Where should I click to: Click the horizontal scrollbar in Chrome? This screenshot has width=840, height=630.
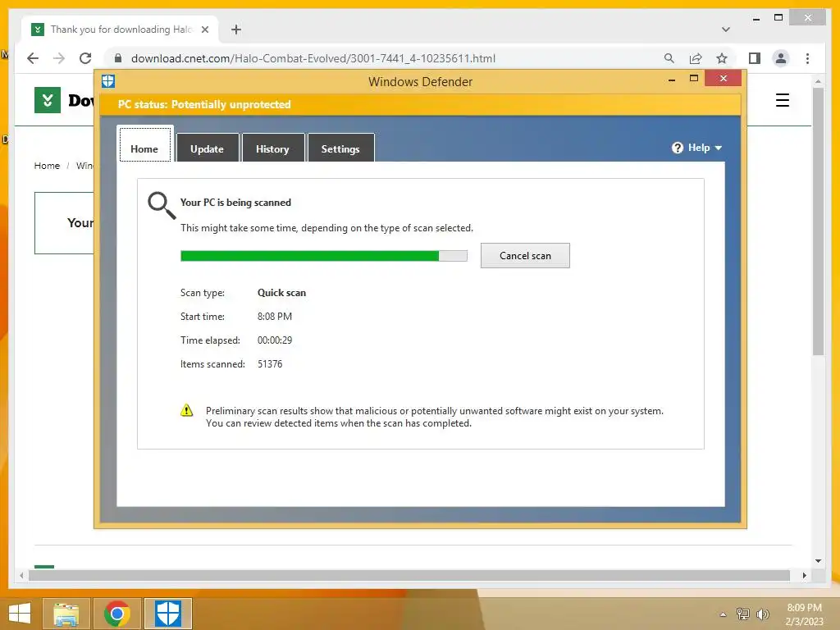409,575
